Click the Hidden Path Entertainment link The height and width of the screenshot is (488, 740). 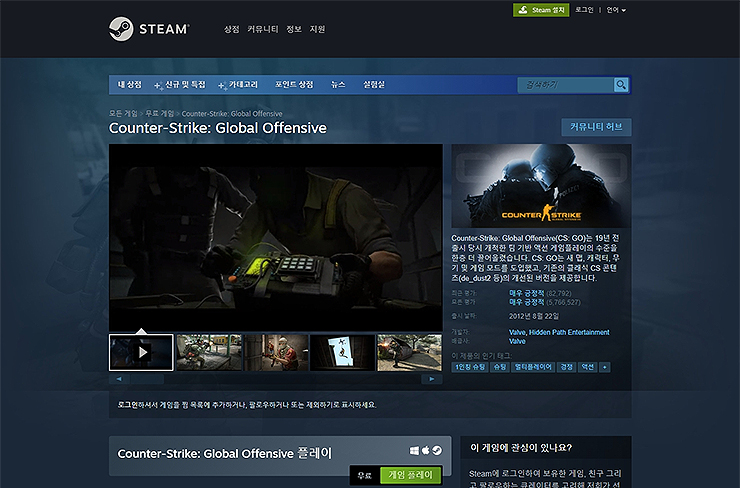(569, 332)
